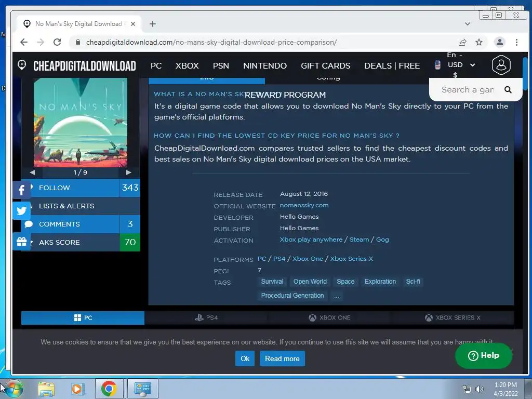The height and width of the screenshot is (399, 532).
Task: Show previous game screenshot arrow
Action: [x=32, y=172]
